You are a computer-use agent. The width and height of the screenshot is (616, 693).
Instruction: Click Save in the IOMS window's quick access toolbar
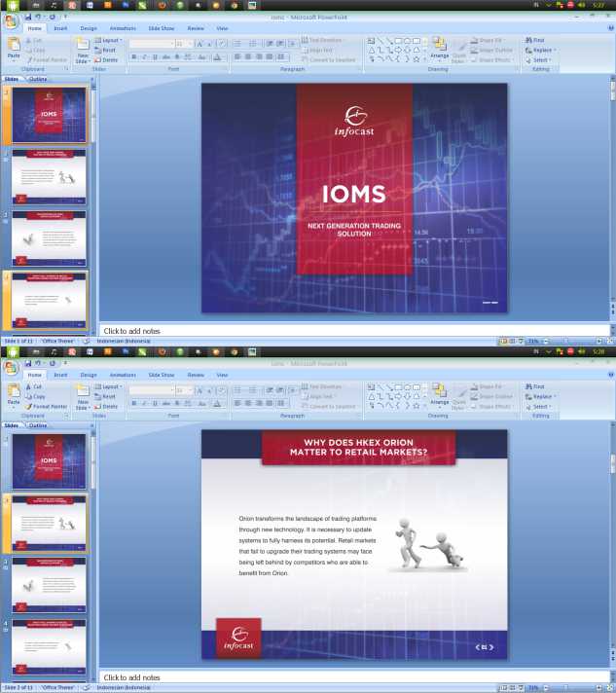pyautogui.click(x=28, y=17)
